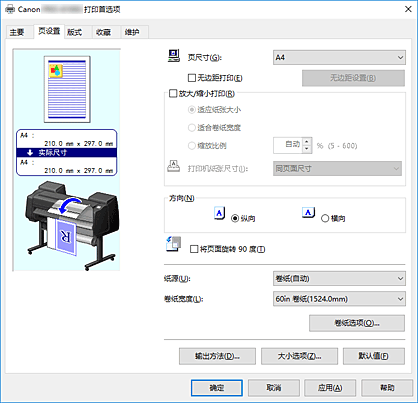Enable the 无边距打印 checkbox
The width and height of the screenshot is (418, 403).
(192, 78)
